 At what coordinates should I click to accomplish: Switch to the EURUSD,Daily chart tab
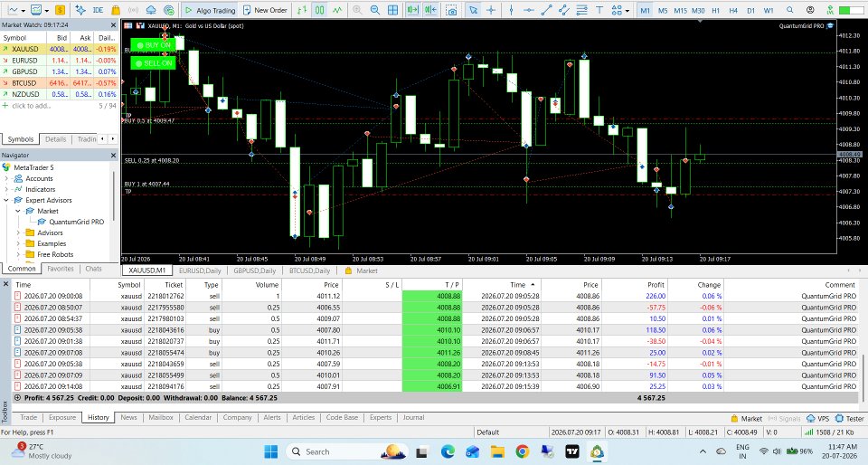click(x=200, y=270)
